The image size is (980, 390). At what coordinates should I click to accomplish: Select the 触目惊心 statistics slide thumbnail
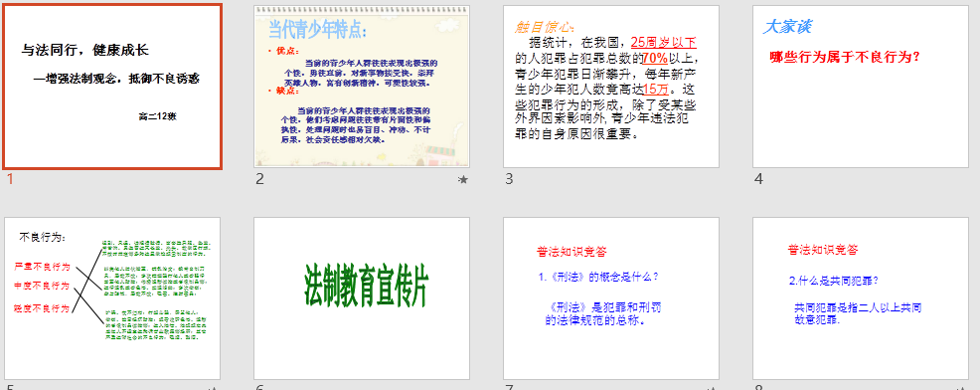tap(611, 87)
